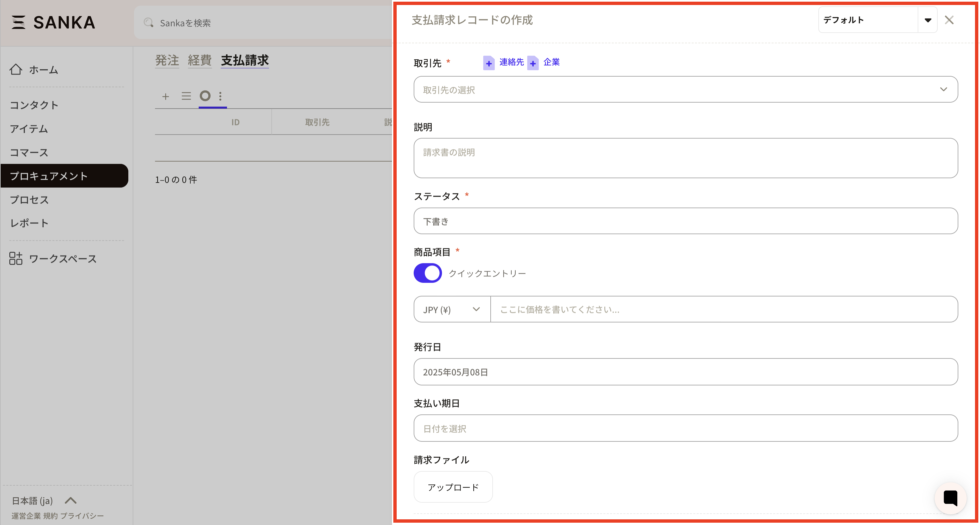This screenshot has height=525, width=980.
Task: Toggle the クイックエントリー switch
Action: [x=428, y=273]
